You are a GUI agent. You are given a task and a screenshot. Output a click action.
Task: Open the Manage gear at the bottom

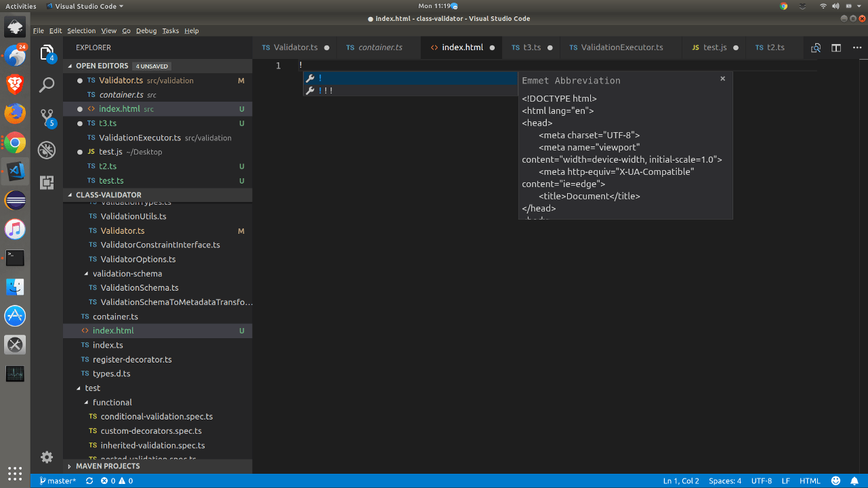point(46,457)
